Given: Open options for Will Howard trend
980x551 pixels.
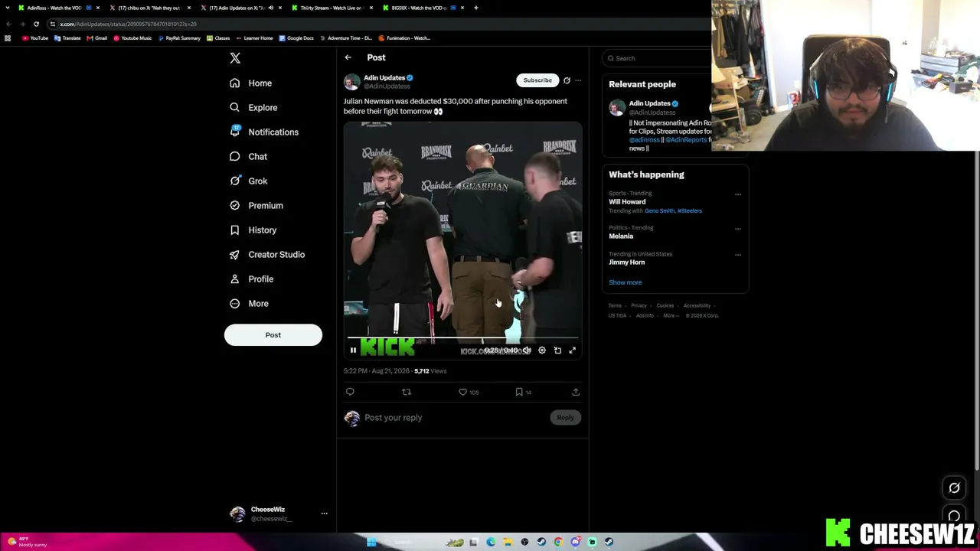Looking at the screenshot, I should [738, 194].
